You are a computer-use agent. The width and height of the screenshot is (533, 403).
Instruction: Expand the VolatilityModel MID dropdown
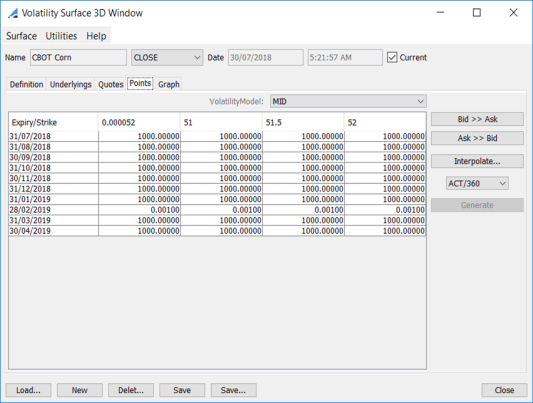[348, 101]
